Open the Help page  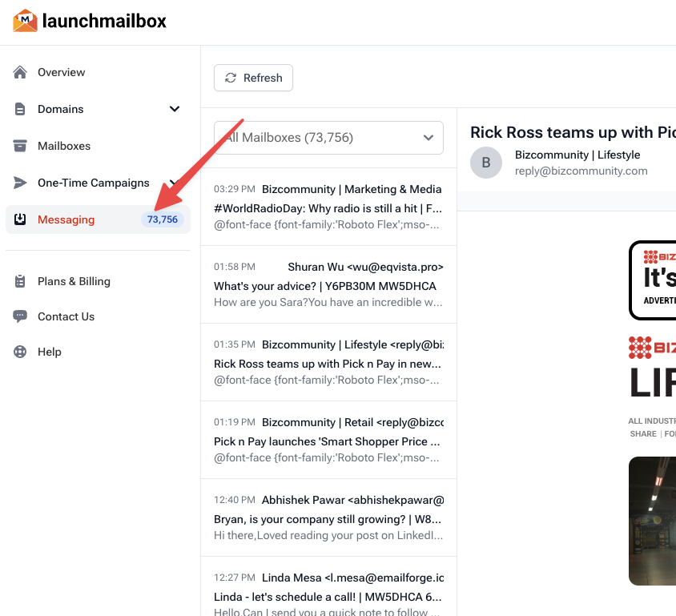pos(49,352)
